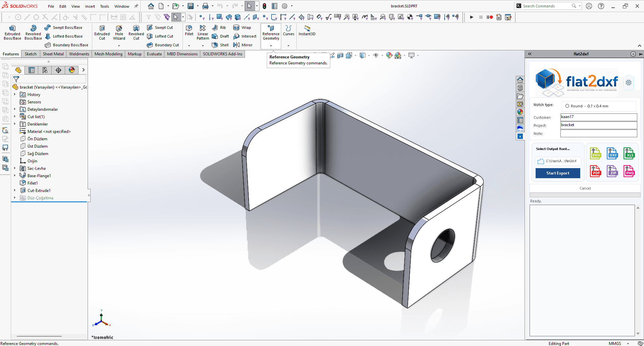Open the Appearances color ball task pane tab
Viewport: 644px width, 346px height.
click(520, 112)
